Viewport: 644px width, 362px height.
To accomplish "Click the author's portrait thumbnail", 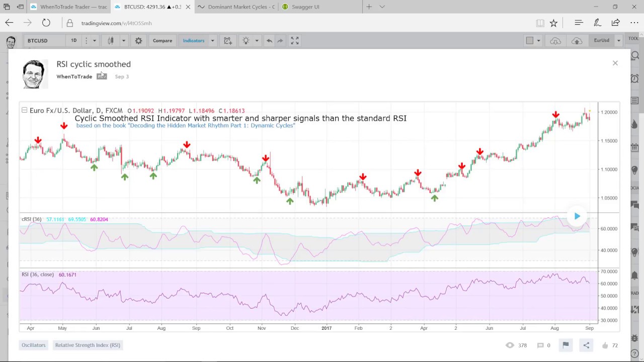I will 35,74.
